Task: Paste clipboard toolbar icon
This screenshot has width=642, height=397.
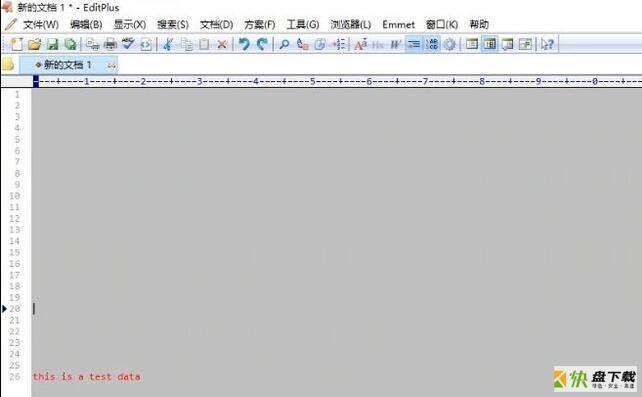Action: pyautogui.click(x=204, y=44)
